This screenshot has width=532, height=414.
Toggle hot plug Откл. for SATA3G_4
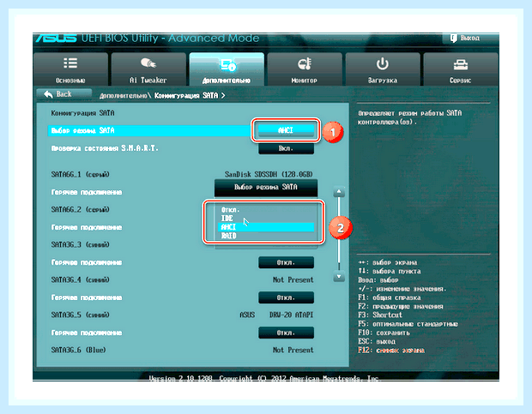click(x=286, y=297)
